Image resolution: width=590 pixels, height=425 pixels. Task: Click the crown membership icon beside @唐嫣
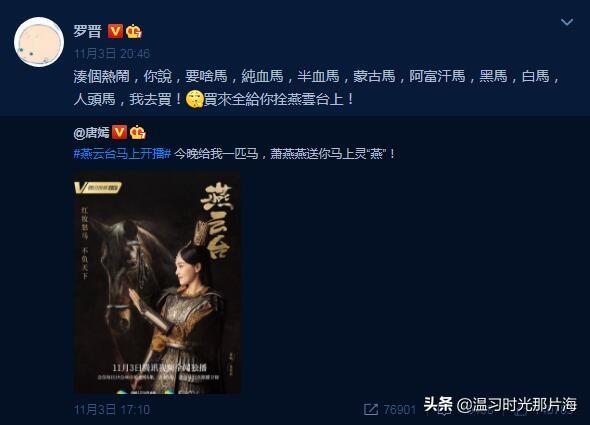[x=138, y=132]
